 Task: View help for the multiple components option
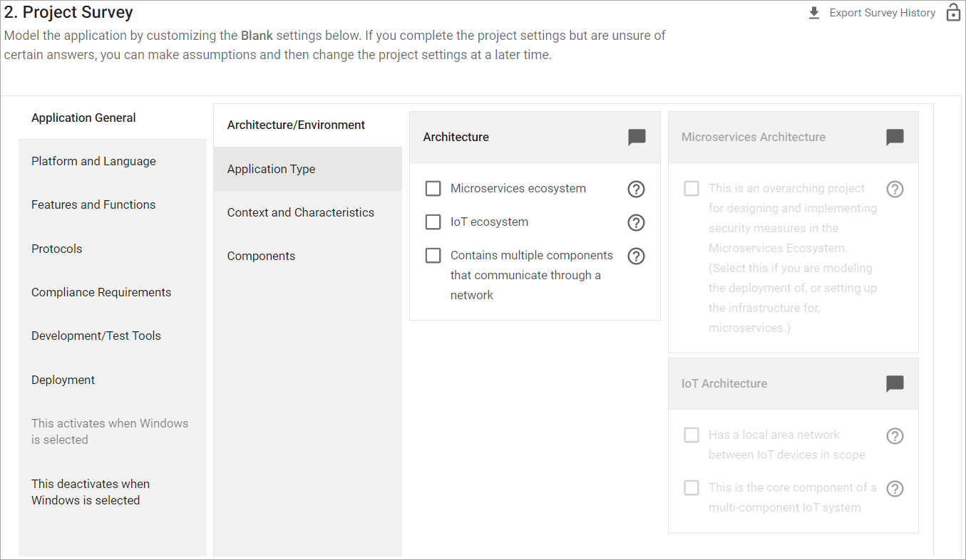[x=636, y=256]
